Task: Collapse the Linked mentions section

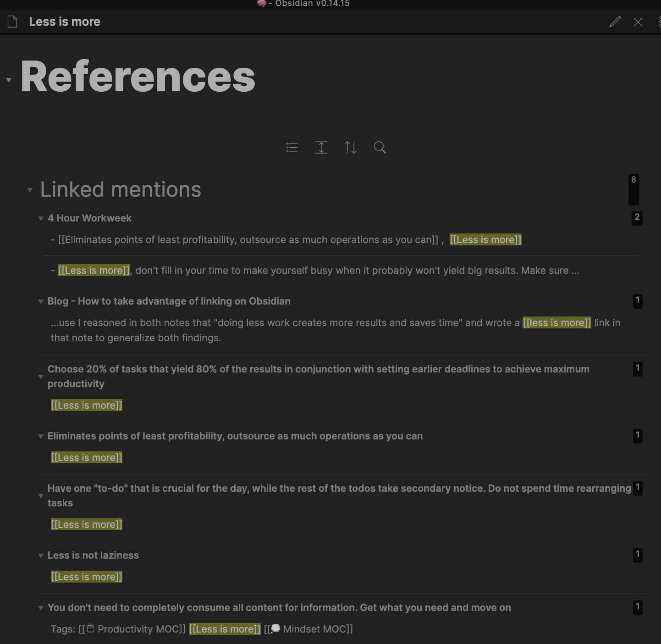Action: click(30, 190)
